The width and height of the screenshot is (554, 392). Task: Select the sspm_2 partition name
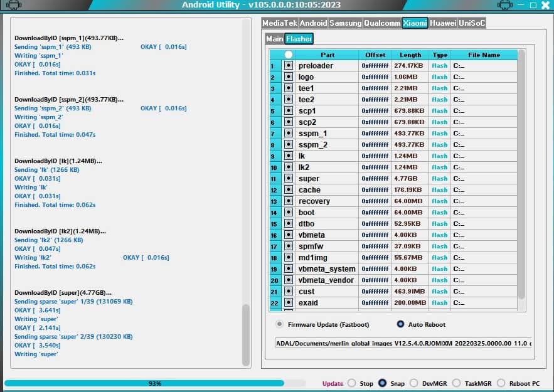[x=313, y=145]
